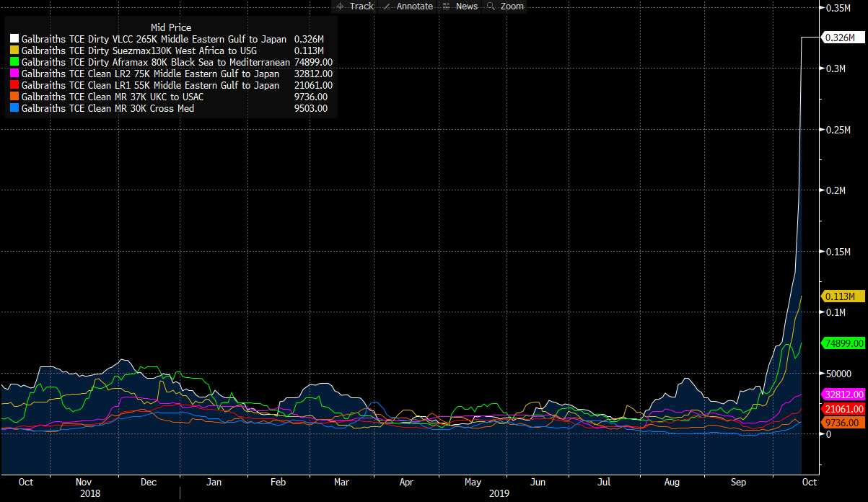Select the Clean LR2 75K legend entry
This screenshot has width=868, height=502.
click(x=150, y=74)
